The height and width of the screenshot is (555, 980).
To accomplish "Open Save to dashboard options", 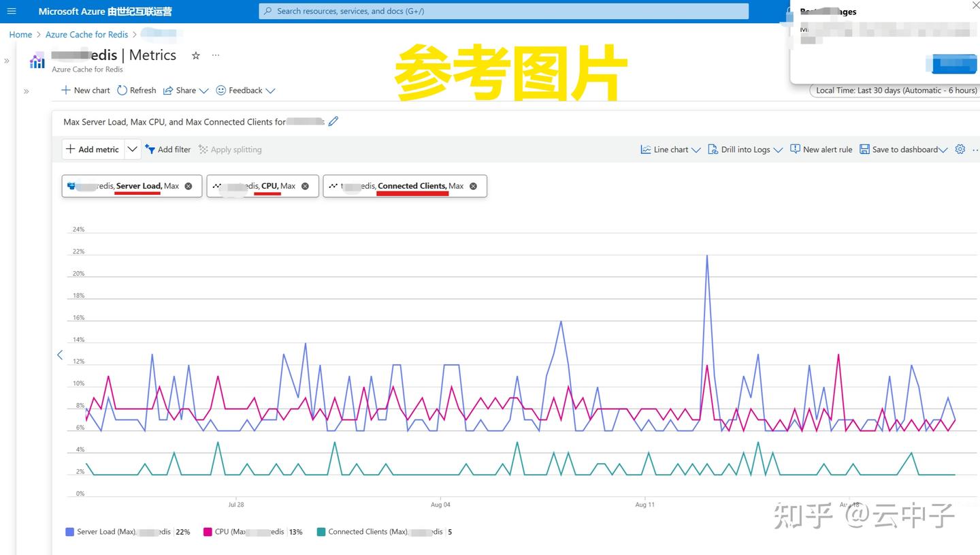I will click(x=904, y=149).
